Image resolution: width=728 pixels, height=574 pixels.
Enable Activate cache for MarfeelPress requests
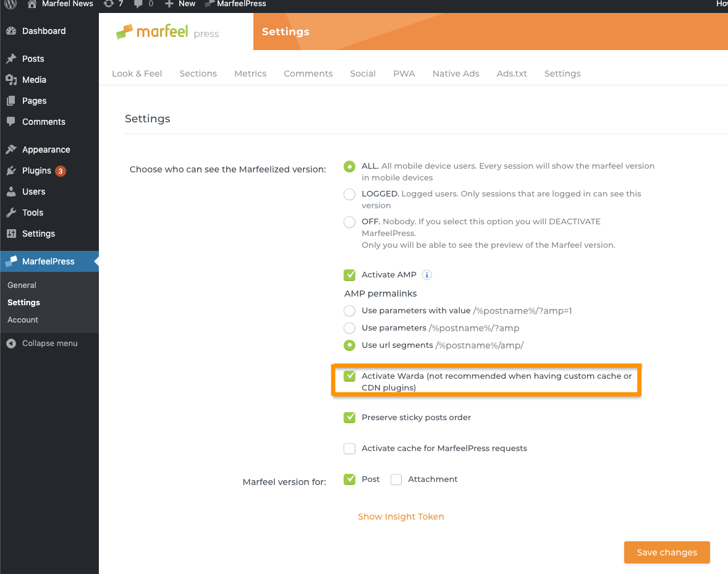click(350, 448)
